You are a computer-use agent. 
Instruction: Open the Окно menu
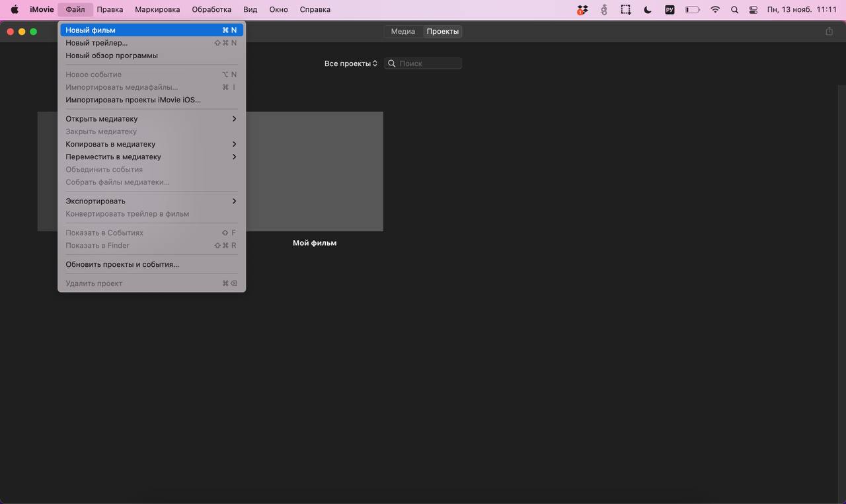tap(278, 10)
